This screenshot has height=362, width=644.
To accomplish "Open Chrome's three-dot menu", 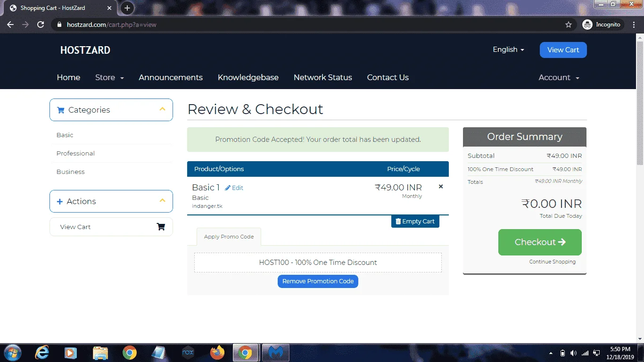I will pos(634,25).
